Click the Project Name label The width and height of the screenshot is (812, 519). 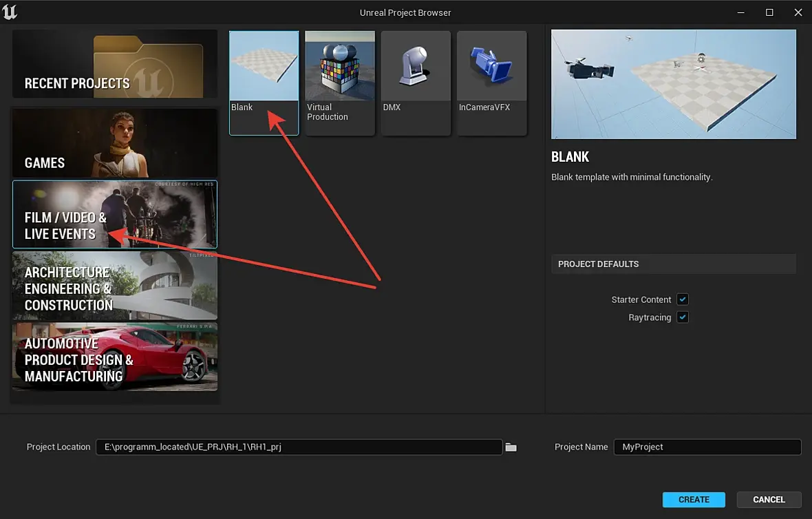click(x=581, y=447)
